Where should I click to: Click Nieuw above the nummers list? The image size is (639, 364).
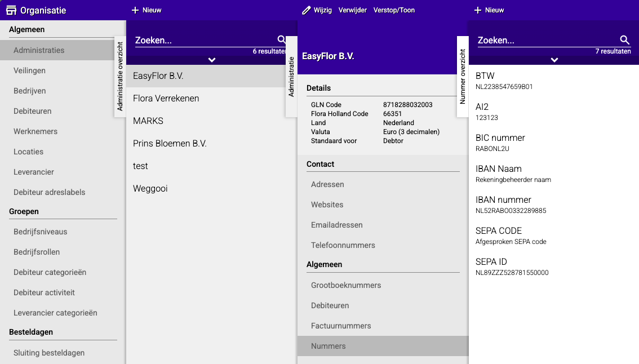pos(489,10)
